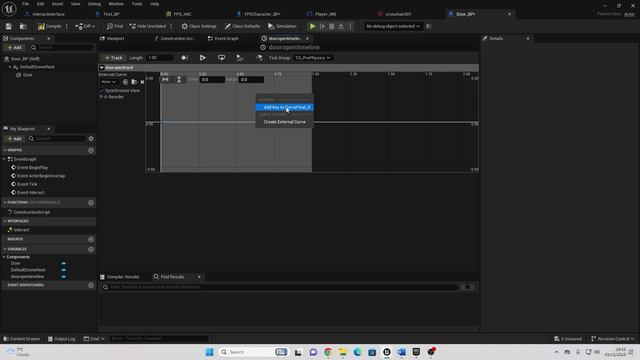Collapse DefaultSceneRoot in components tree
The height and width of the screenshot is (360, 640).
10,67
